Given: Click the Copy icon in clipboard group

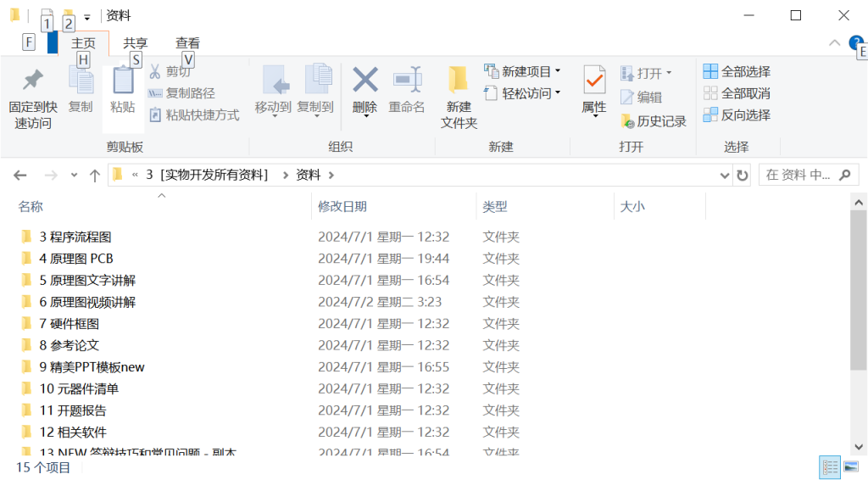Looking at the screenshot, I should (x=81, y=81).
